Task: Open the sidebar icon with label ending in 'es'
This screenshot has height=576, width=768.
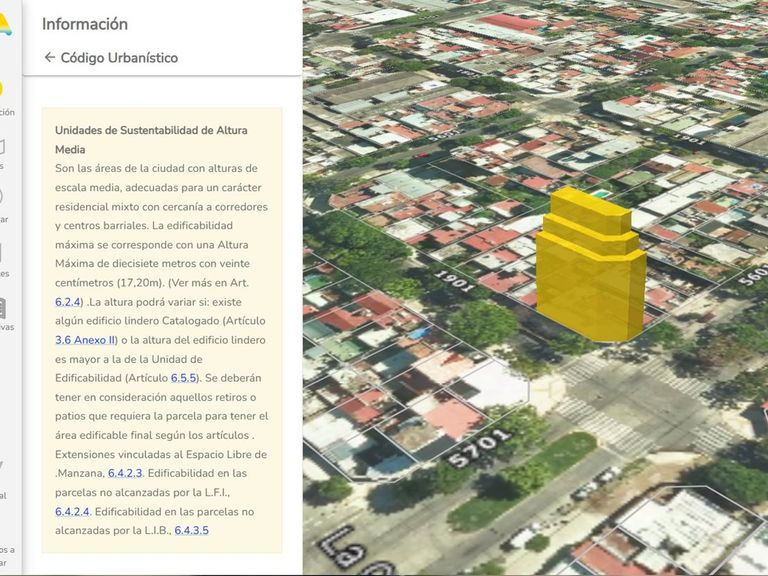Action: [3, 253]
